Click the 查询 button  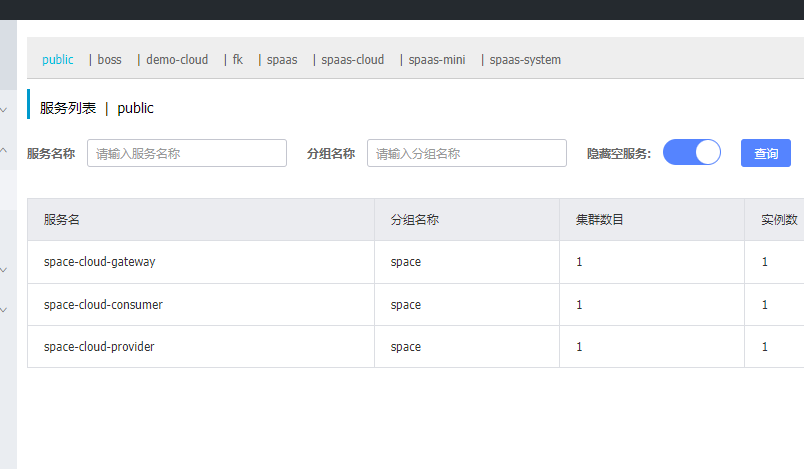765,154
